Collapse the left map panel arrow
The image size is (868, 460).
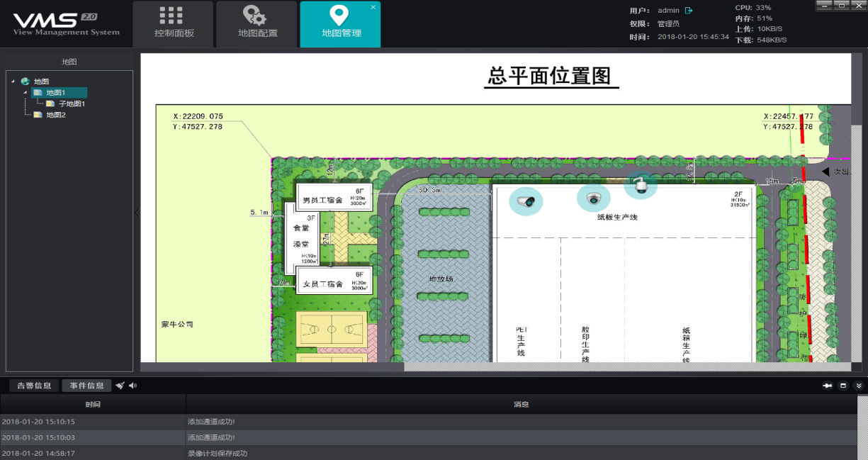click(137, 213)
